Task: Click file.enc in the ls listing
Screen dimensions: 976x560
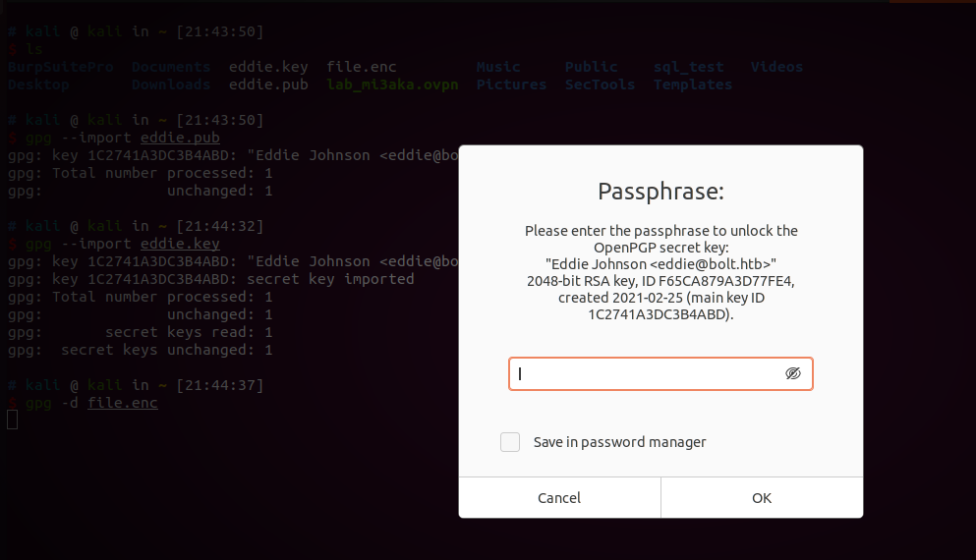Action: [362, 67]
